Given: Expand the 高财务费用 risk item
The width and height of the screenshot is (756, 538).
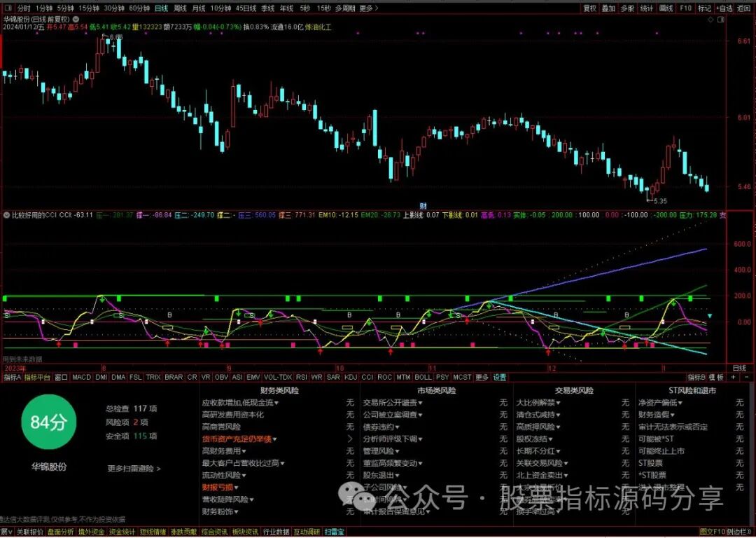Looking at the screenshot, I should pyautogui.click(x=224, y=451).
